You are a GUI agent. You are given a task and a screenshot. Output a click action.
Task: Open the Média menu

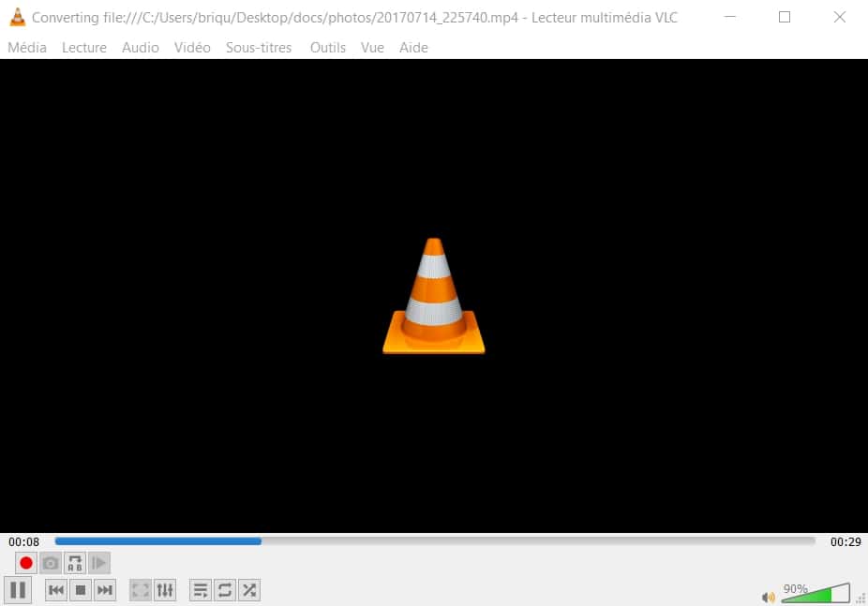coord(27,48)
